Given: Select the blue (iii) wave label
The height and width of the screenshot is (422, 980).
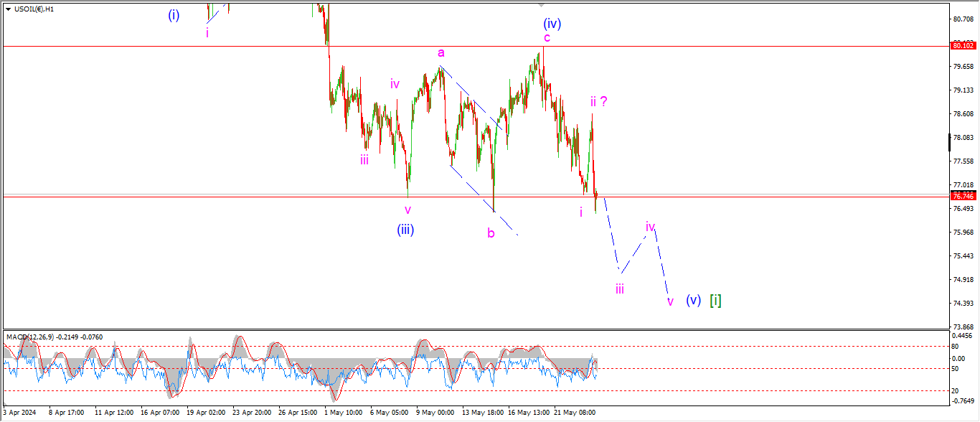Looking at the screenshot, I should click(x=406, y=230).
